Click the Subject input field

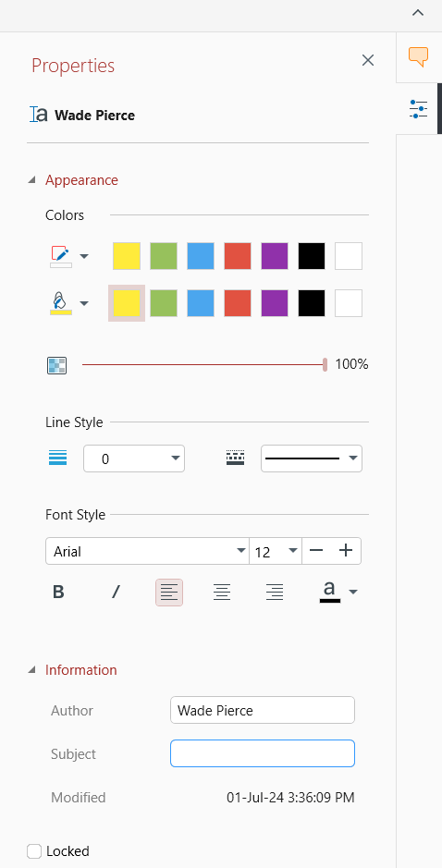[x=263, y=753]
